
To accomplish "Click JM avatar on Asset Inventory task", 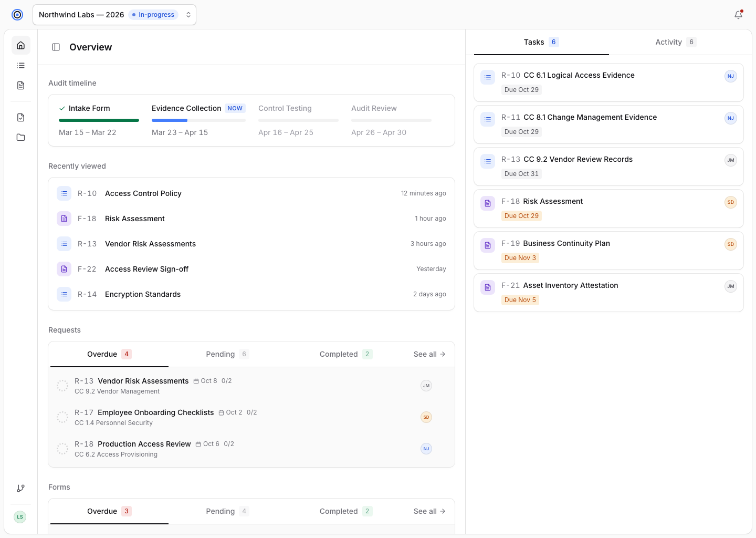I will coord(731,286).
